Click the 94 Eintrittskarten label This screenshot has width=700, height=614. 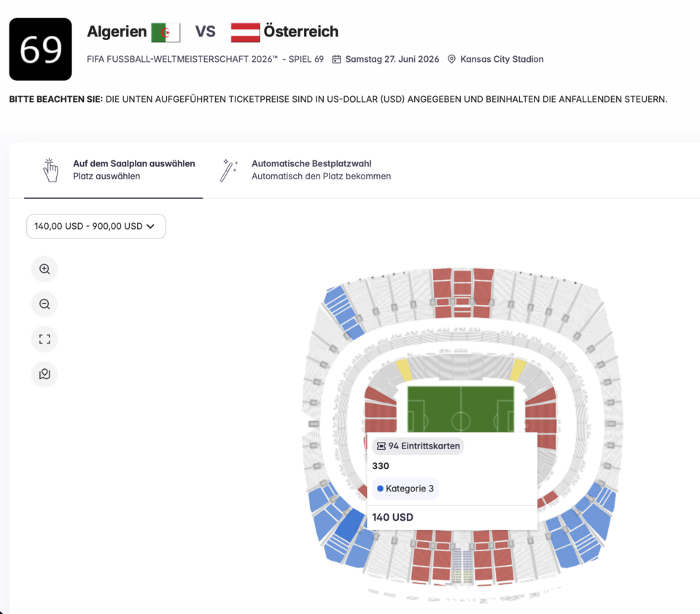[416, 446]
